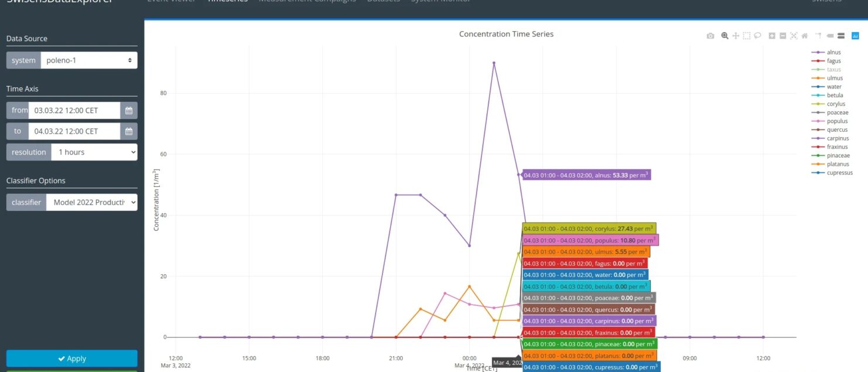Click the Data Source section heading
The height and width of the screenshot is (372, 868).
[x=27, y=39]
